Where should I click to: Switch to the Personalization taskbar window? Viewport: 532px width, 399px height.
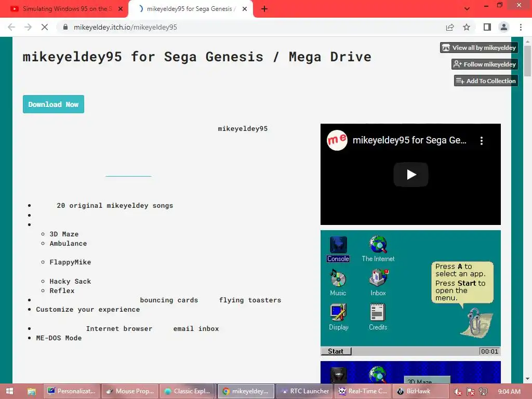click(72, 391)
